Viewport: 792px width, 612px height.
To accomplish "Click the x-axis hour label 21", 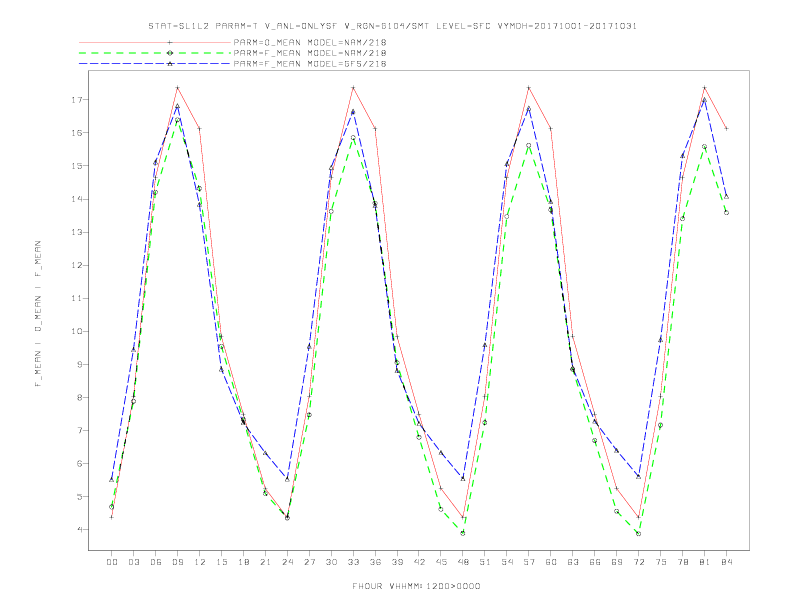I will pos(265,562).
